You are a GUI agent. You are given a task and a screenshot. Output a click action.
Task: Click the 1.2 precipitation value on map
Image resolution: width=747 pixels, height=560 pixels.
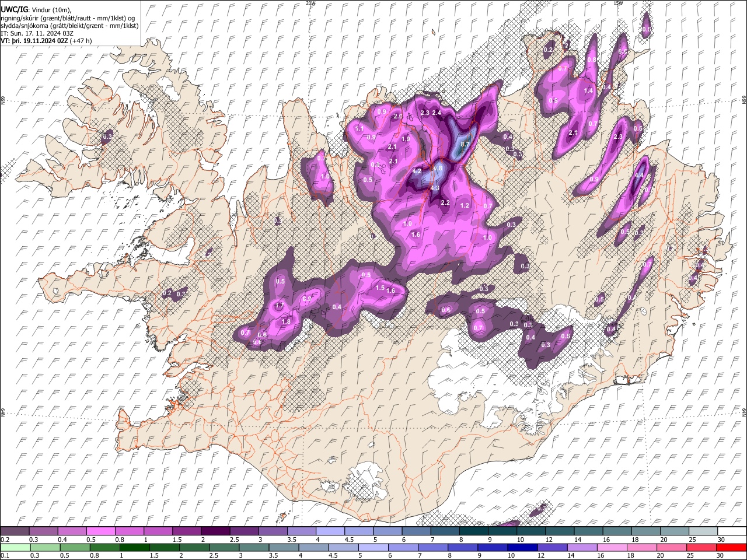pos(465,205)
